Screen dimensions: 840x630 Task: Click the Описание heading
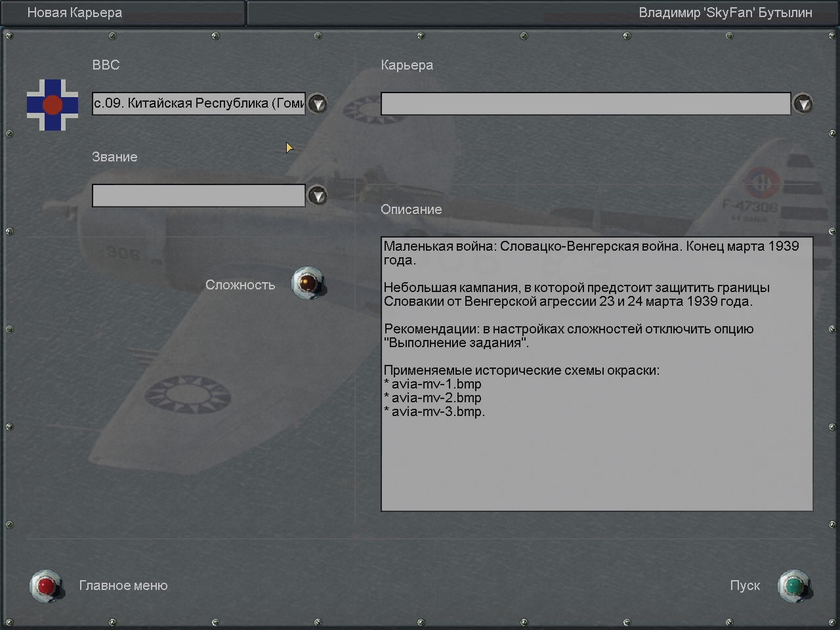(411, 209)
